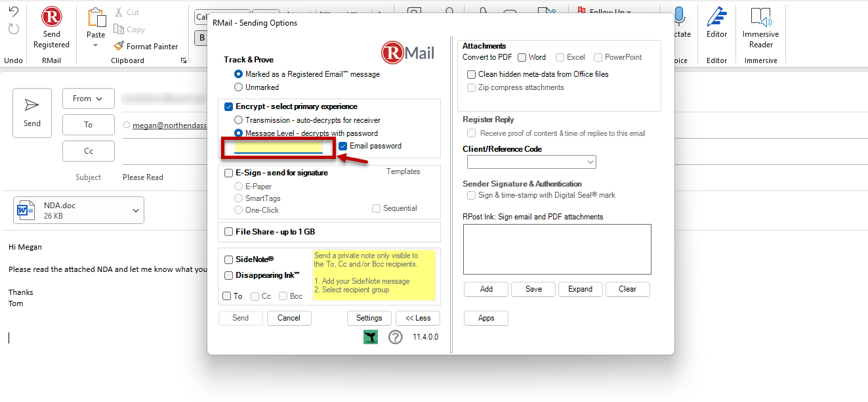This screenshot has width=868, height=402.
Task: Click the Undo arrow icon
Action: tap(14, 12)
